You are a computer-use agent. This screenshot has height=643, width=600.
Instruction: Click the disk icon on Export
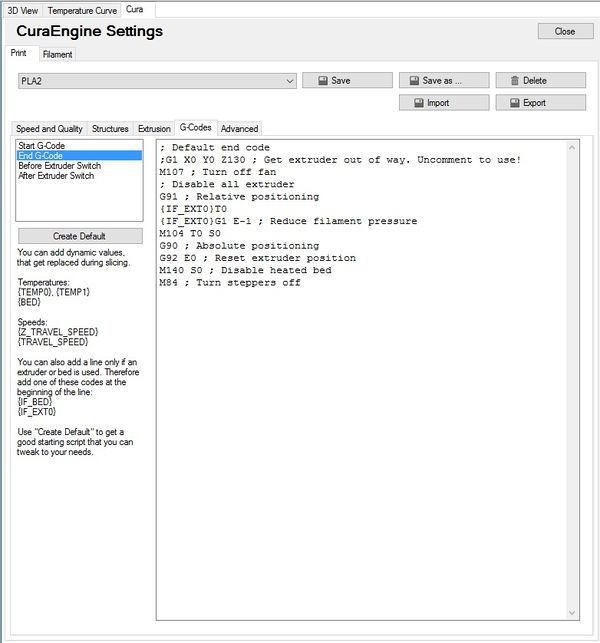click(515, 103)
